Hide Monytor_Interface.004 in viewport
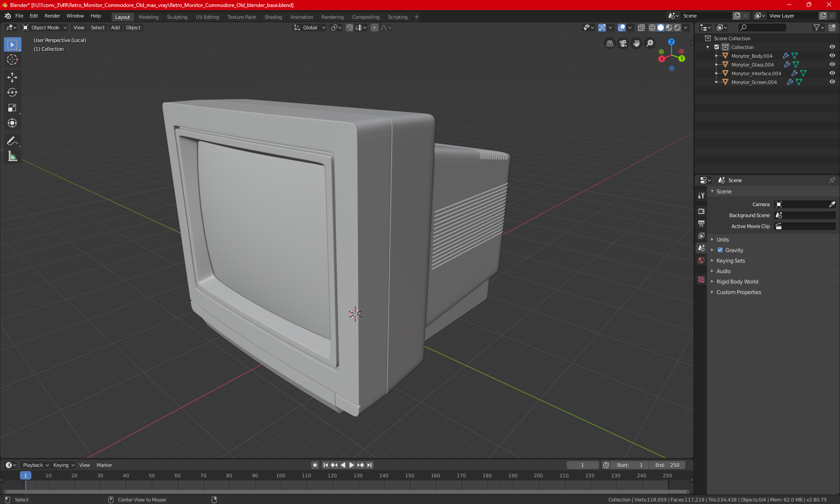The height and width of the screenshot is (504, 840). (832, 73)
